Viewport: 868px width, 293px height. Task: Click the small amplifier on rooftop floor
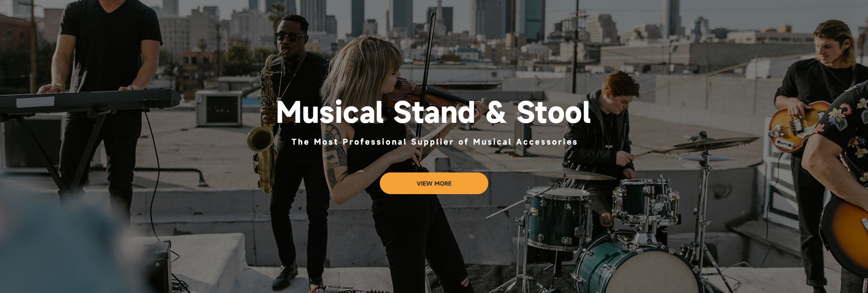pos(158,266)
